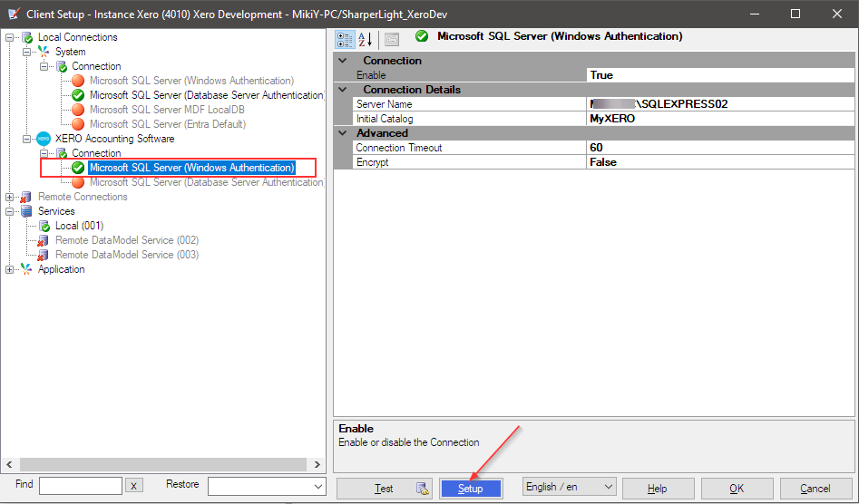Viewport: 859px width, 504px height.
Task: Collapse the Connection Details property category
Action: (342, 90)
